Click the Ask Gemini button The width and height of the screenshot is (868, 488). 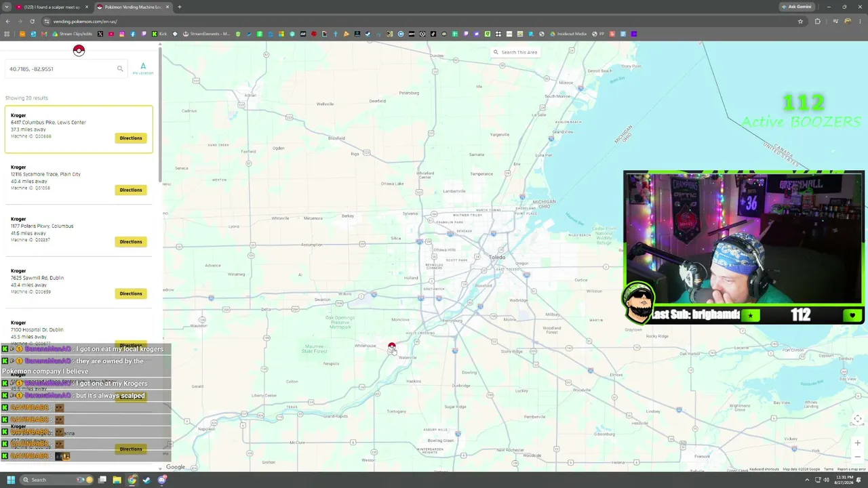point(796,7)
